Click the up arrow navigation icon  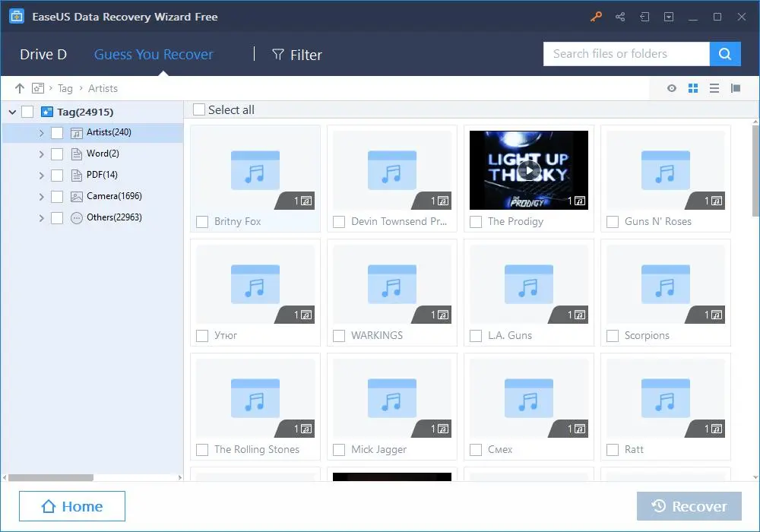(20, 88)
